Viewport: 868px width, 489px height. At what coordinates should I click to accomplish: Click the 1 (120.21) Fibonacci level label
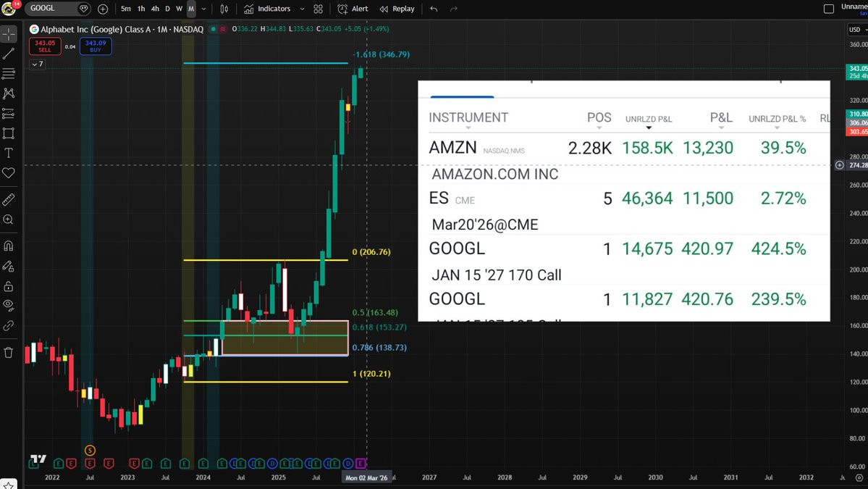371,374
